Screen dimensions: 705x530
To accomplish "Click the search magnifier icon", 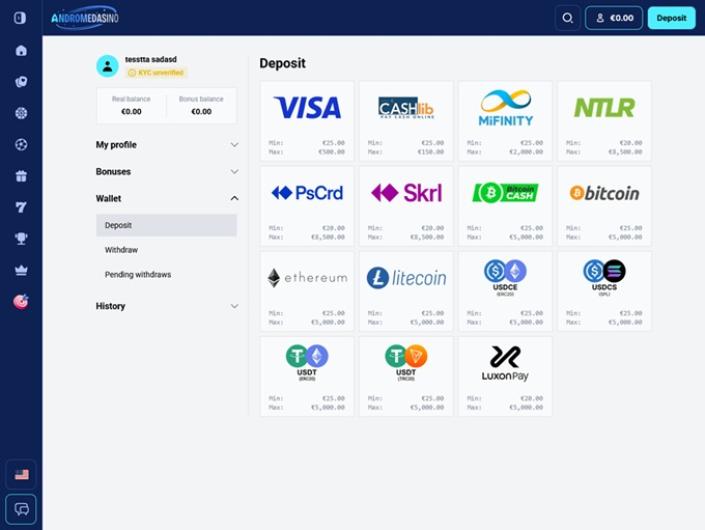I will (x=567, y=18).
